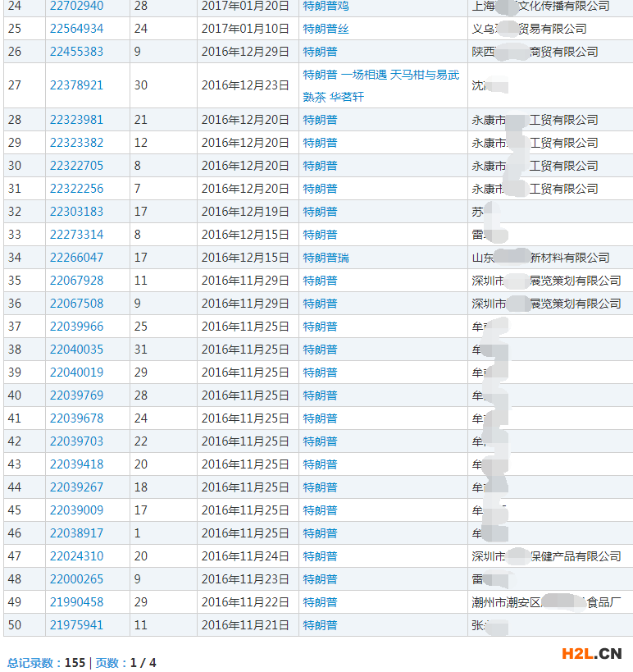Image resolution: width=633 pixels, height=672 pixels.
Task: Open registration number 22378921 link
Action: (76, 85)
